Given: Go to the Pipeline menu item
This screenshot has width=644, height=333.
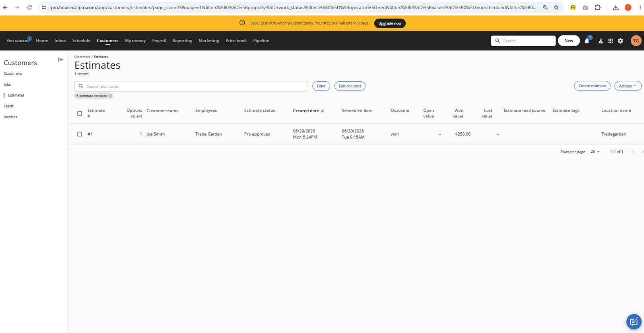Looking at the screenshot, I should (x=261, y=41).
